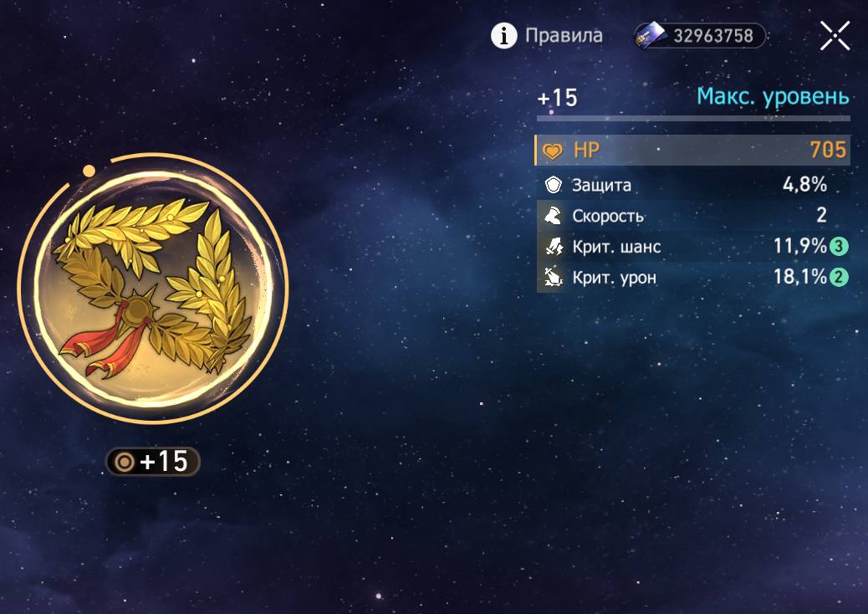Select the Скорость substat value 2

[x=821, y=215]
